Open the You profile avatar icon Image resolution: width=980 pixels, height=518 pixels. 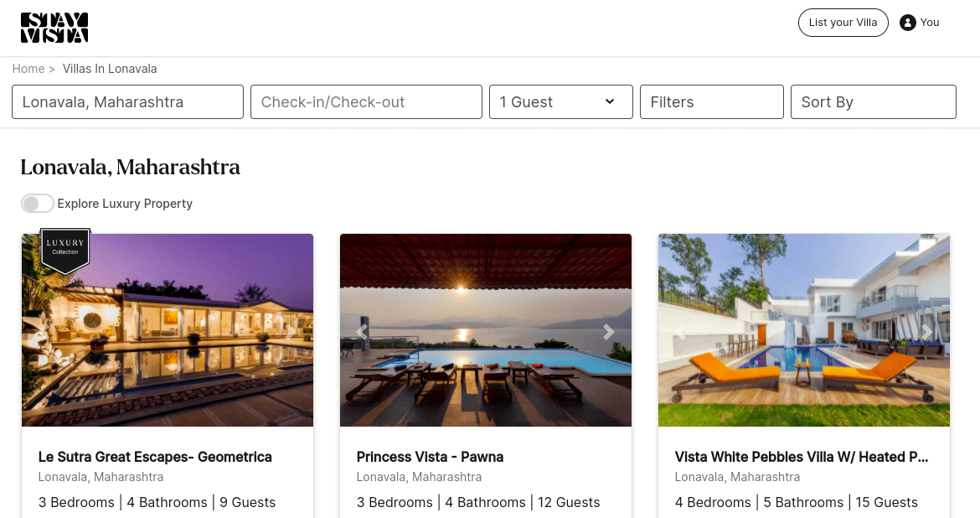tap(907, 23)
